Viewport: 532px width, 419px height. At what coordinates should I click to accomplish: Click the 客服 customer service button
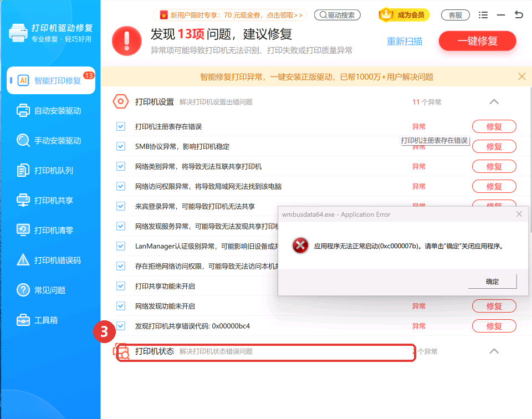456,15
